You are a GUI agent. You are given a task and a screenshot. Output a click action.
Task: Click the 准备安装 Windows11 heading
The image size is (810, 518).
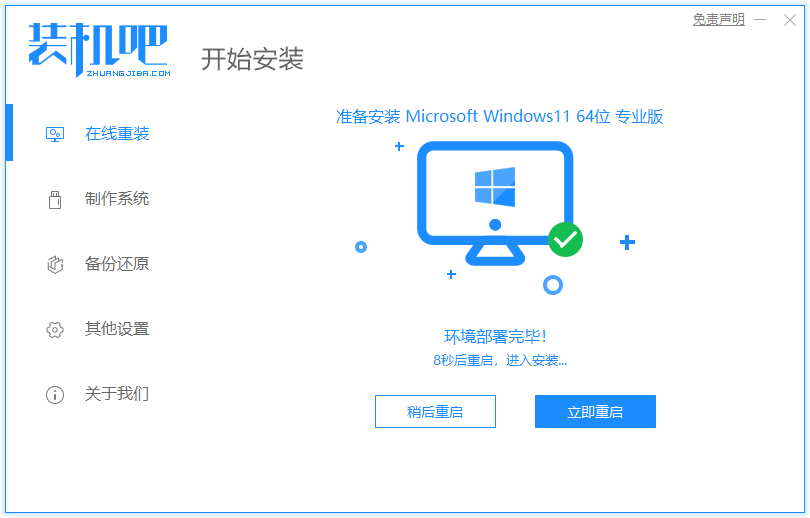point(500,117)
